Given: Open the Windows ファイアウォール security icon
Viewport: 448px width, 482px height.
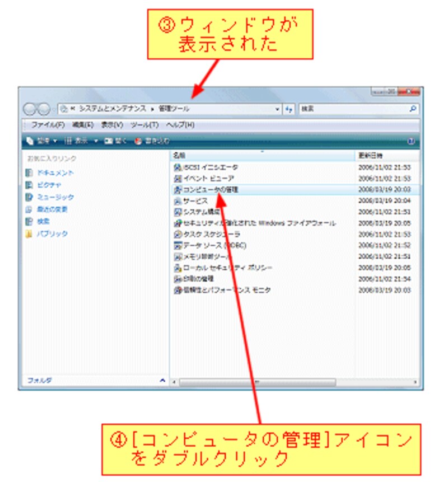Looking at the screenshot, I should 178,223.
